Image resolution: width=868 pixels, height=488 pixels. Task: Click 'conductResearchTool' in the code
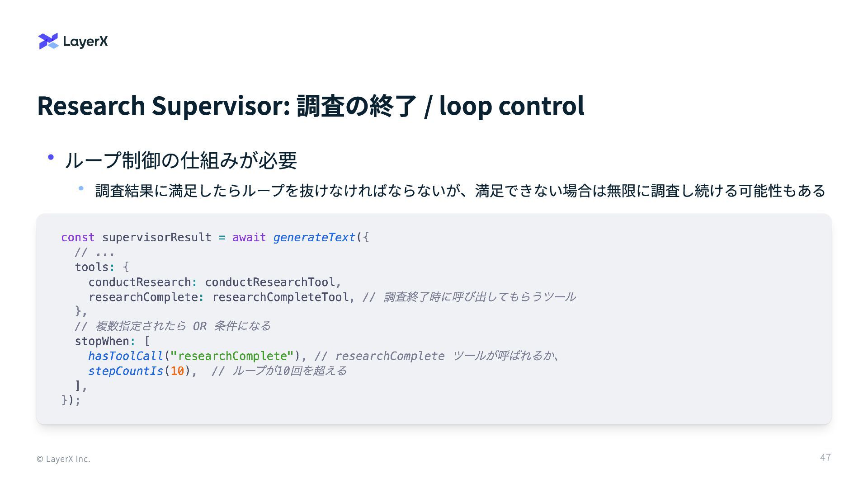[270, 282]
